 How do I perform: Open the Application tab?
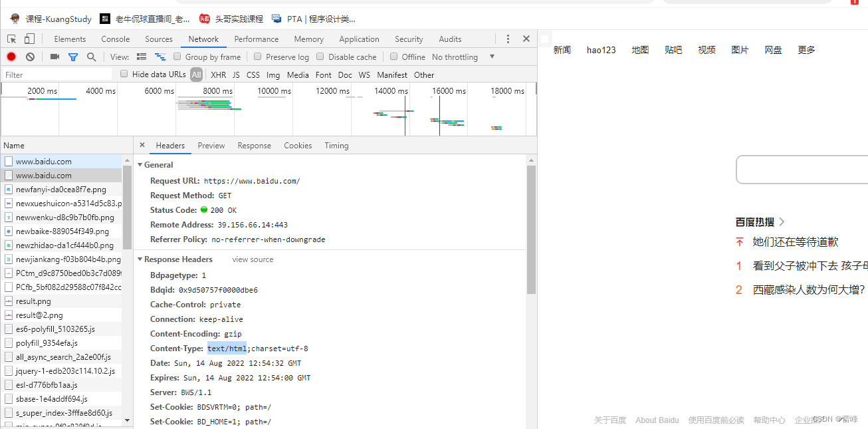click(x=360, y=39)
